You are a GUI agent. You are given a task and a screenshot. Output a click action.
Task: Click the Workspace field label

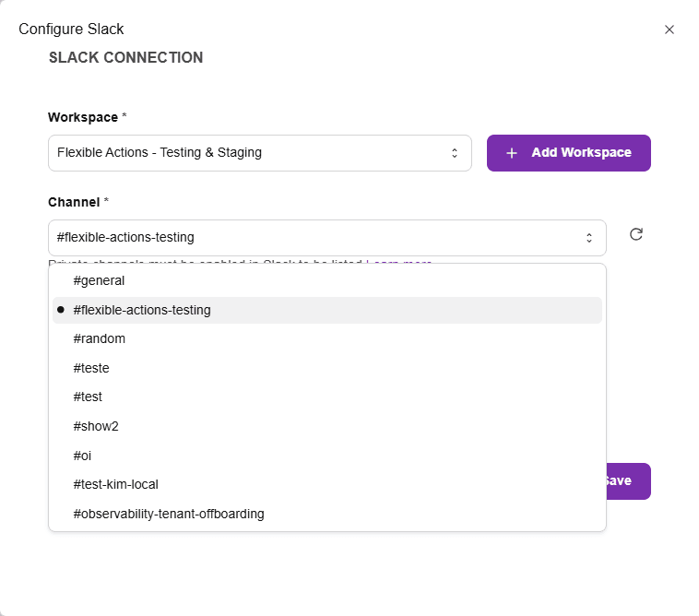[x=83, y=117]
